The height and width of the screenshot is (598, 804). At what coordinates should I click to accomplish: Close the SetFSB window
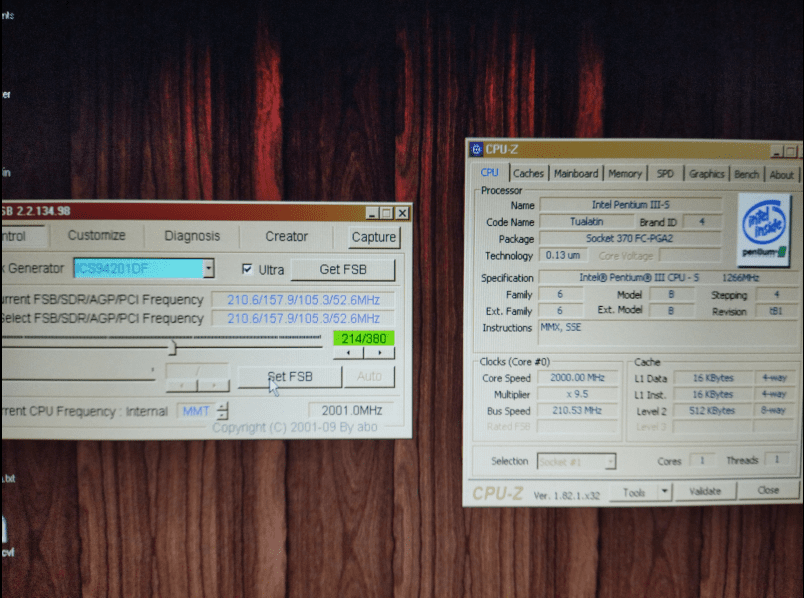[x=403, y=213]
